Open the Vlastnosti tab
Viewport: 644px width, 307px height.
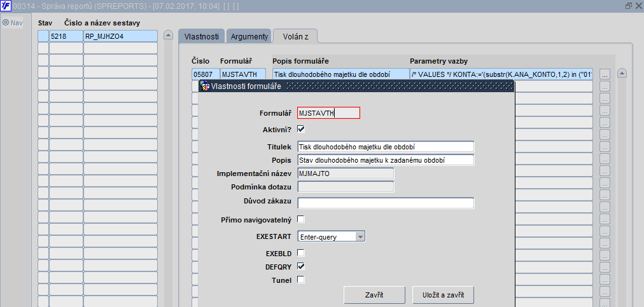point(201,36)
